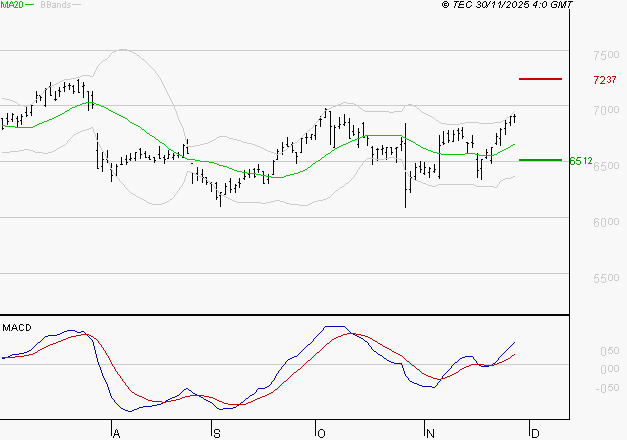Click the O month marker on time axis
Screen dimensions: 627x440
coord(321,434)
